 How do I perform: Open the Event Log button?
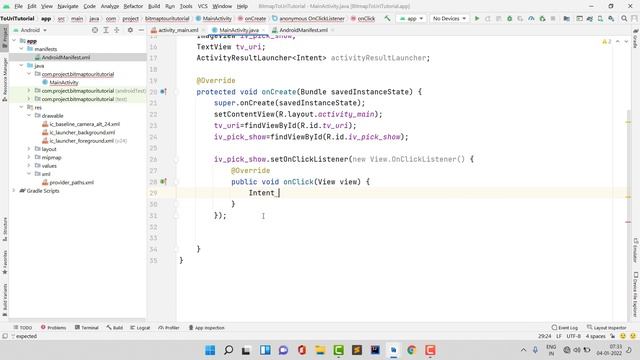tap(565, 328)
